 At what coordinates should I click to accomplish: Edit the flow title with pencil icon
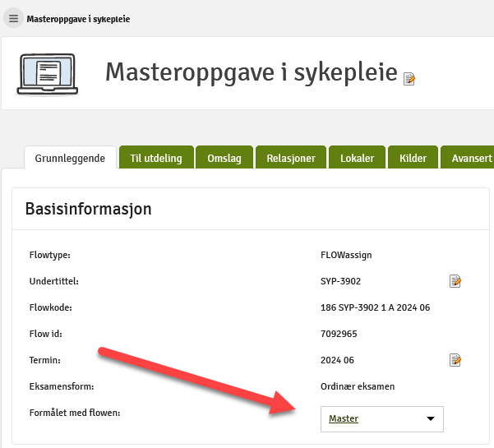409,79
